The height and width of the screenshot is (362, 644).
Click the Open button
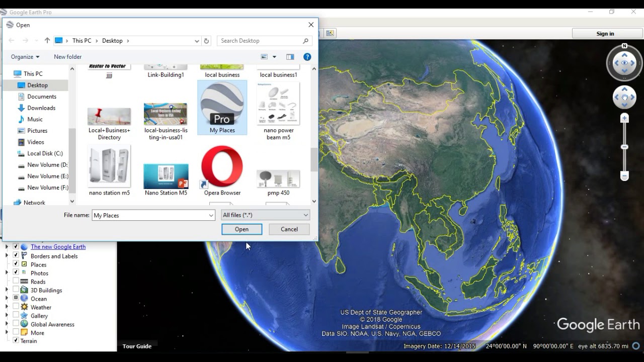point(242,229)
